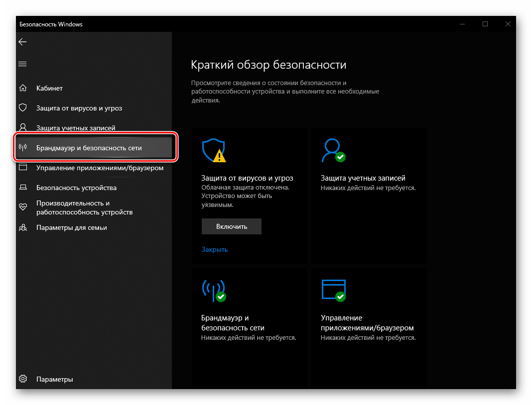The height and width of the screenshot is (405, 532).
Task: Maximize the Безопасность Windows window
Action: point(485,24)
